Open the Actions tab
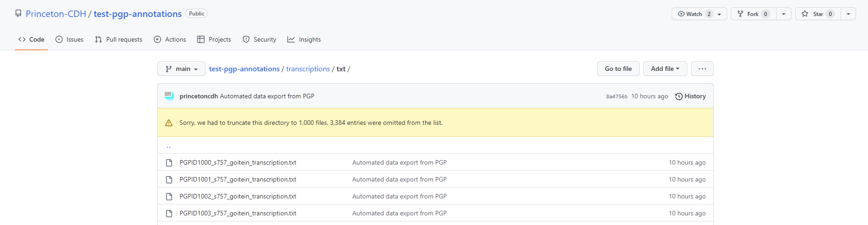The image size is (868, 225). pyautogui.click(x=170, y=39)
